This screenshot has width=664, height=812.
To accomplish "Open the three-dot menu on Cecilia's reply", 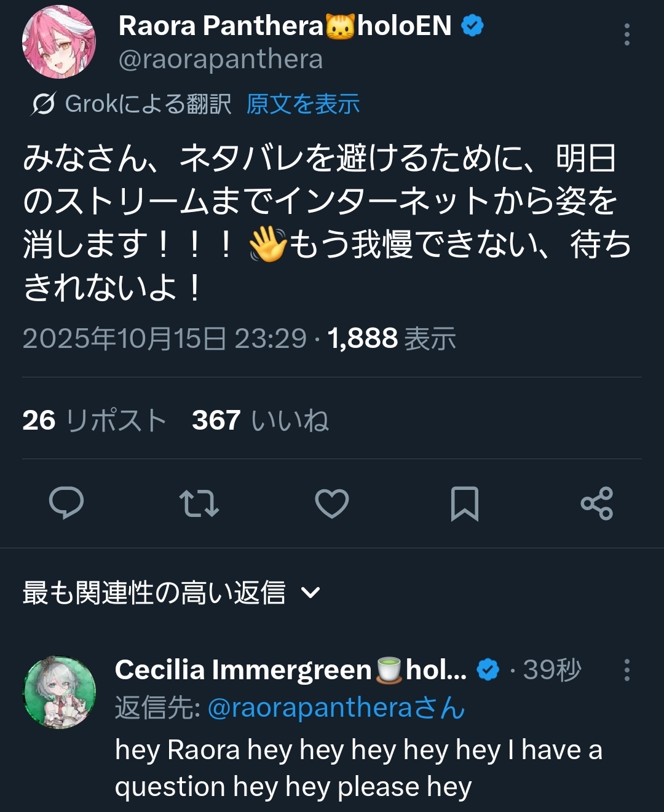I will click(626, 670).
